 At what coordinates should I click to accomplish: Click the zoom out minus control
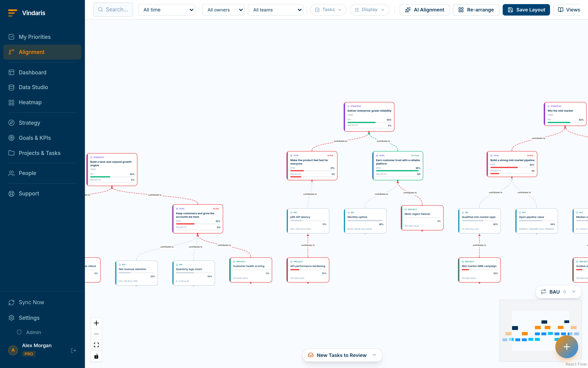coord(96,334)
